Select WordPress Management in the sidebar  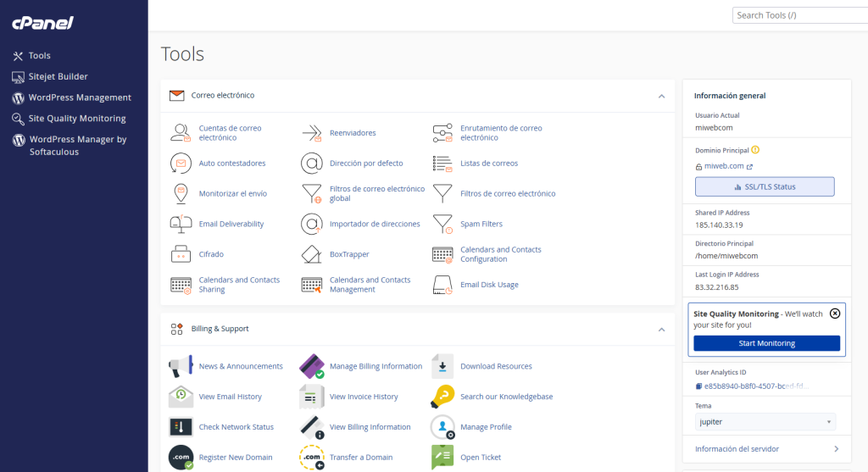72,97
